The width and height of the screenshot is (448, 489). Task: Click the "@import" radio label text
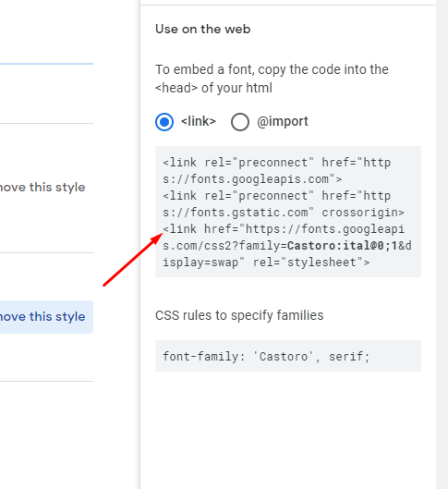click(x=283, y=121)
